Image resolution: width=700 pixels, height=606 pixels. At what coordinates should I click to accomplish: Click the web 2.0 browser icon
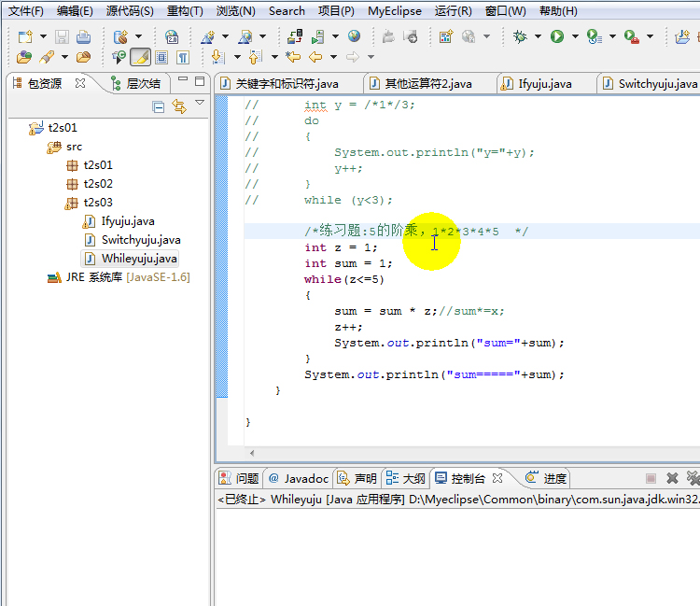[172, 36]
